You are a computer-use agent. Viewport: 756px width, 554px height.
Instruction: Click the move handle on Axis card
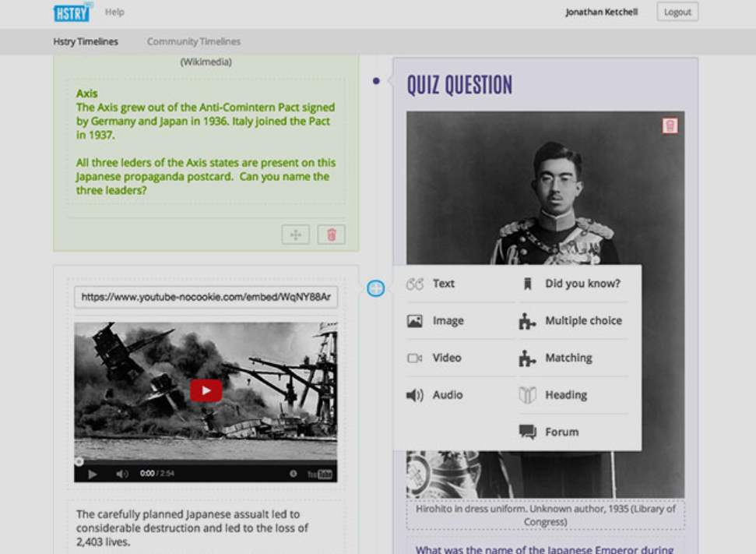coord(295,235)
